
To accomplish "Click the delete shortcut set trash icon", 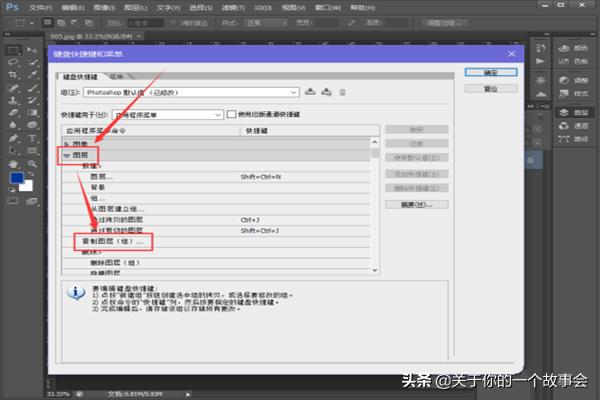I will 342,92.
